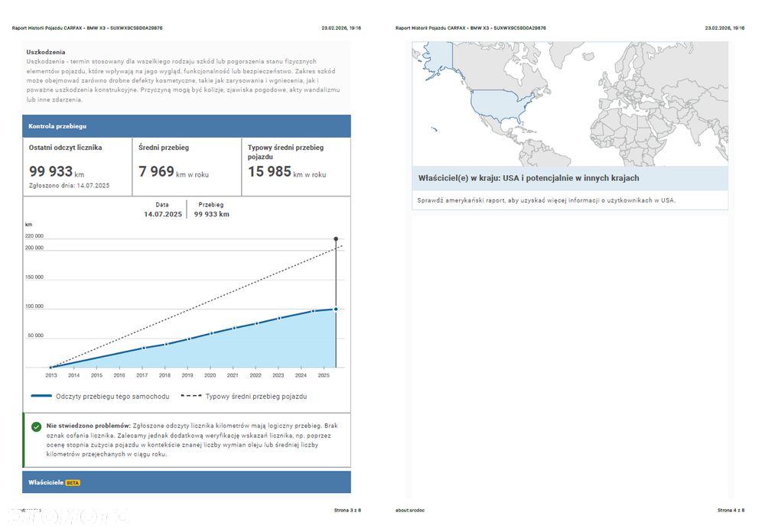The image size is (765, 532).
Task: Click the 50 000 y-axis label
Action: [x=36, y=336]
